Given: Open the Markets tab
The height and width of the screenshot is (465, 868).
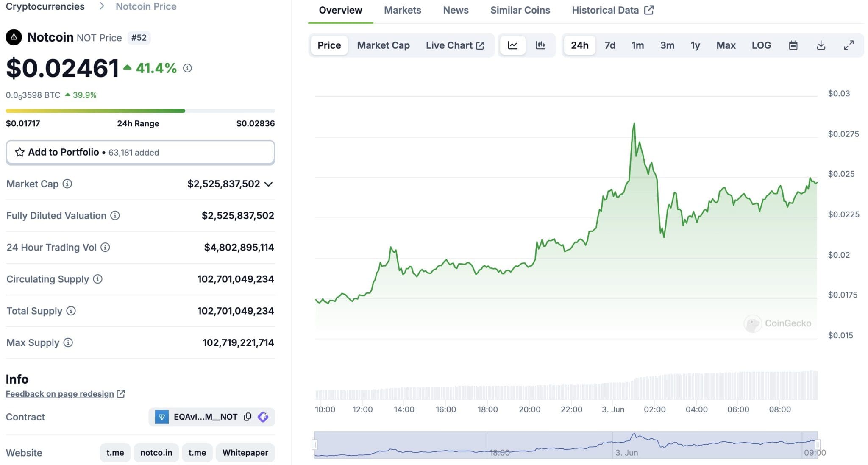Looking at the screenshot, I should (x=402, y=10).
